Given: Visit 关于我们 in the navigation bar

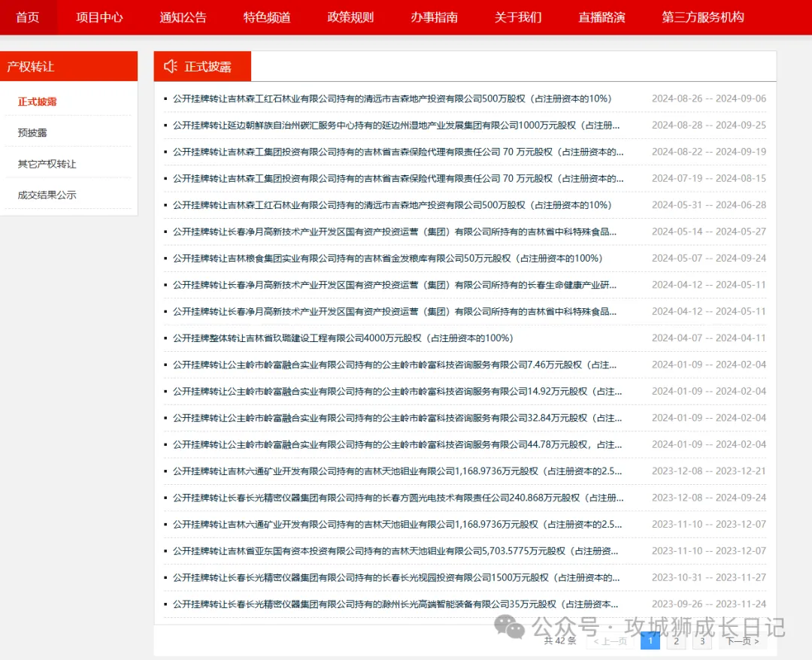Looking at the screenshot, I should [x=517, y=17].
